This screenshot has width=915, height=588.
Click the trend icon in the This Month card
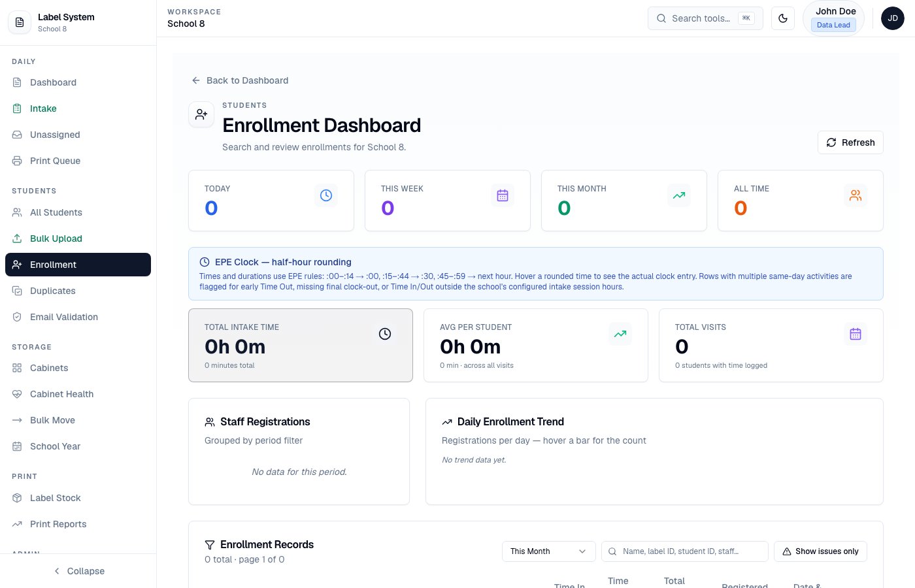679,195
